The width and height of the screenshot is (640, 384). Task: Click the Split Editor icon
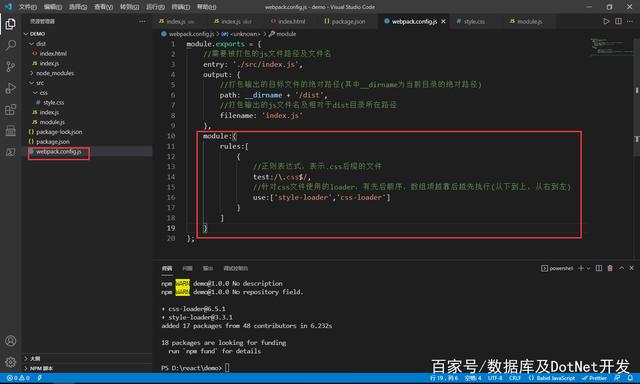[x=618, y=21]
